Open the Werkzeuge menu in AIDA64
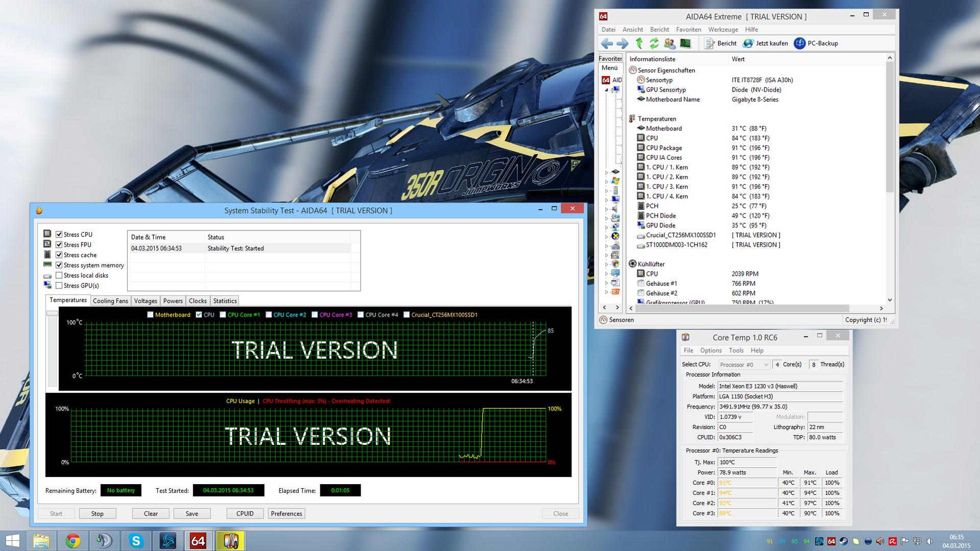The image size is (980, 551). point(723,30)
